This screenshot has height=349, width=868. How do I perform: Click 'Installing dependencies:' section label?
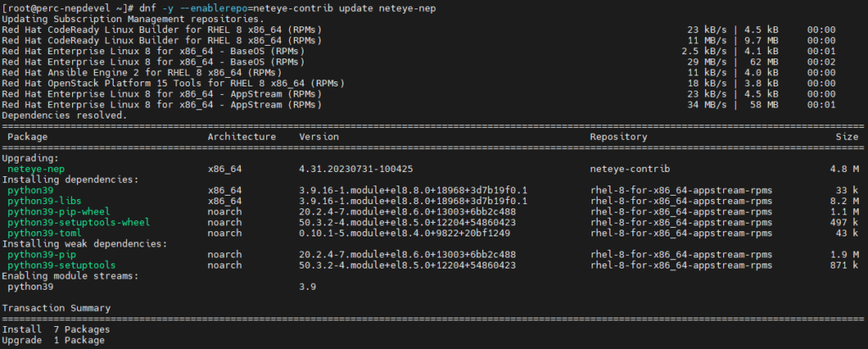click(70, 180)
